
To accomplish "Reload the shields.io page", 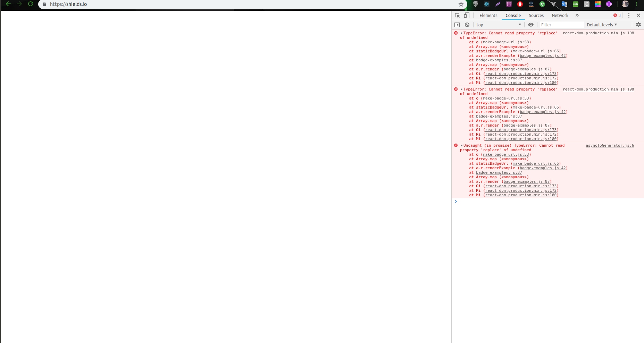I will (31, 4).
